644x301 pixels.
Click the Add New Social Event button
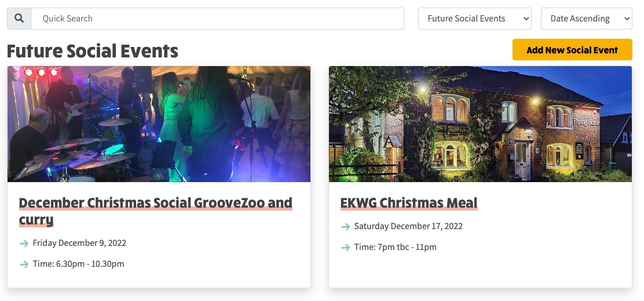[x=572, y=50]
